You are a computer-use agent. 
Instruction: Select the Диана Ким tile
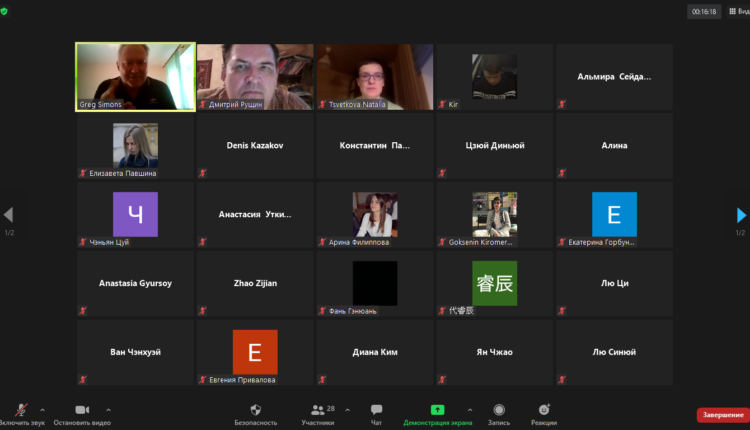coord(375,352)
